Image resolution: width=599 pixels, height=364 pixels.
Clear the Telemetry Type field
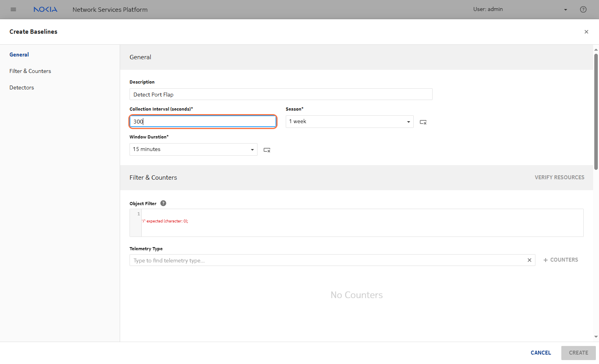529,260
